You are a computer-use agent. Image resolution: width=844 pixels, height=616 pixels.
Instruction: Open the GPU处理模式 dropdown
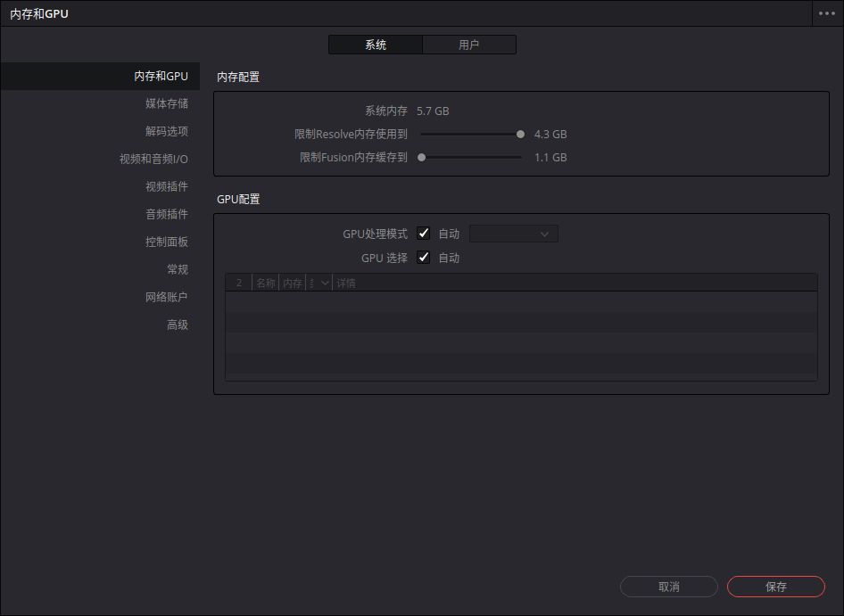[x=513, y=233]
